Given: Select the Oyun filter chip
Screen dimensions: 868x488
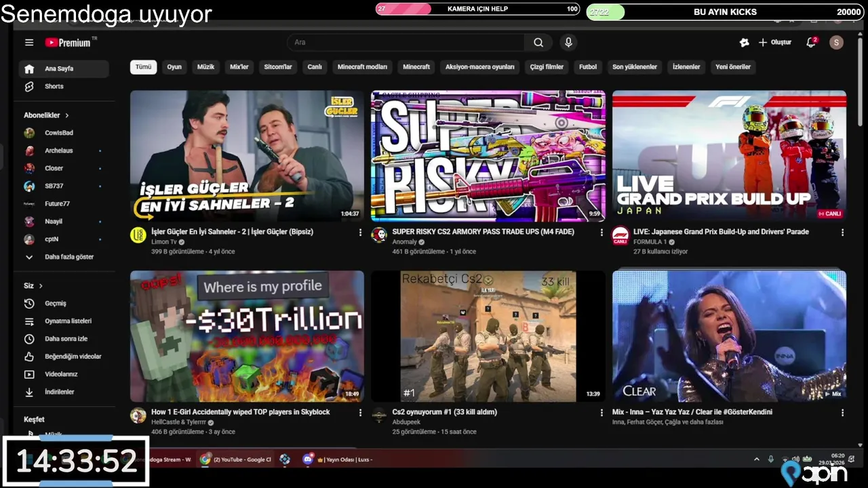Looking at the screenshot, I should pos(174,67).
